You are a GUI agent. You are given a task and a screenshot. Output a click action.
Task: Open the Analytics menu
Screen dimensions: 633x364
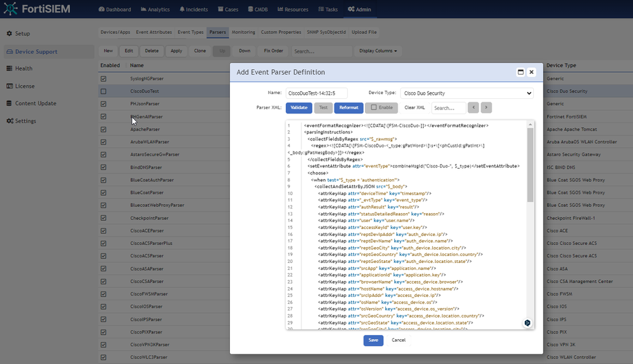click(155, 9)
